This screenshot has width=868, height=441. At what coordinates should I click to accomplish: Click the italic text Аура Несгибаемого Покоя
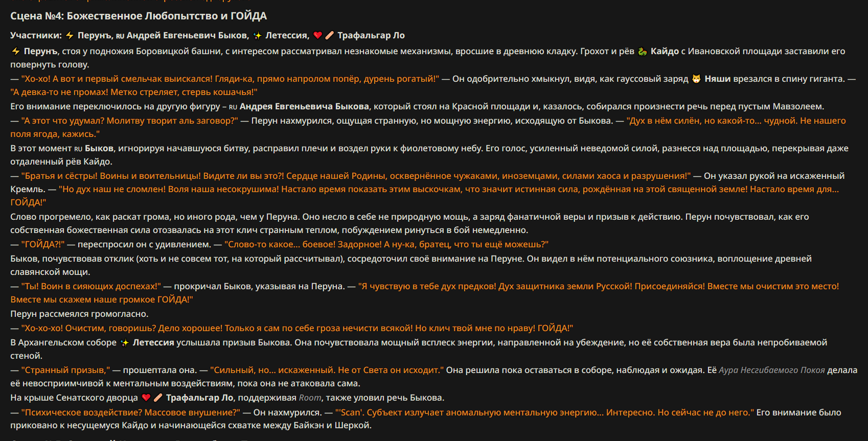[x=772, y=370]
